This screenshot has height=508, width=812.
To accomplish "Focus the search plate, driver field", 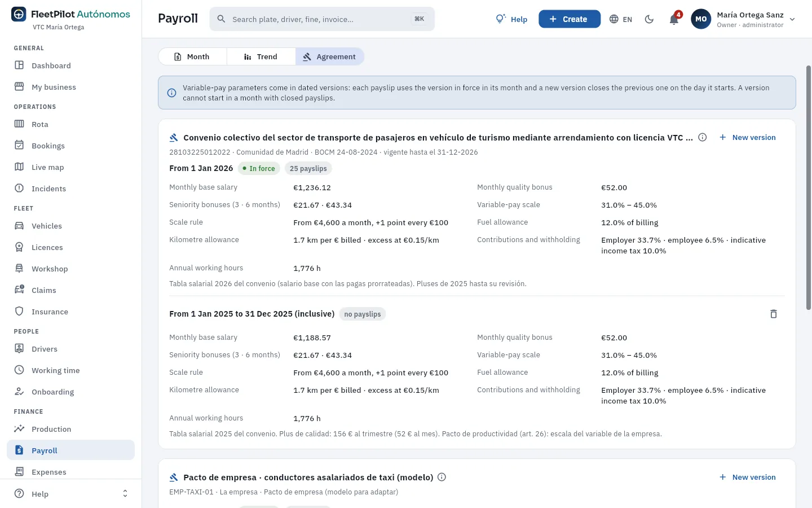I will (322, 19).
